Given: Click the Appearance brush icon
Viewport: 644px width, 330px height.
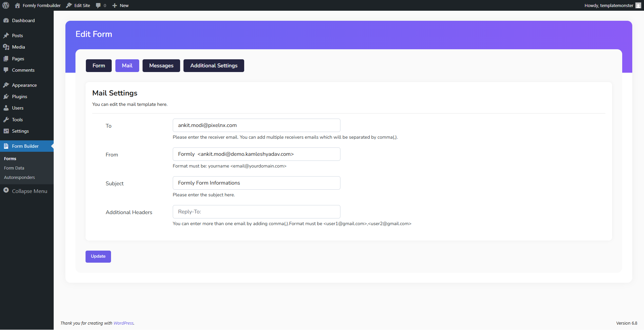Looking at the screenshot, I should [6, 85].
